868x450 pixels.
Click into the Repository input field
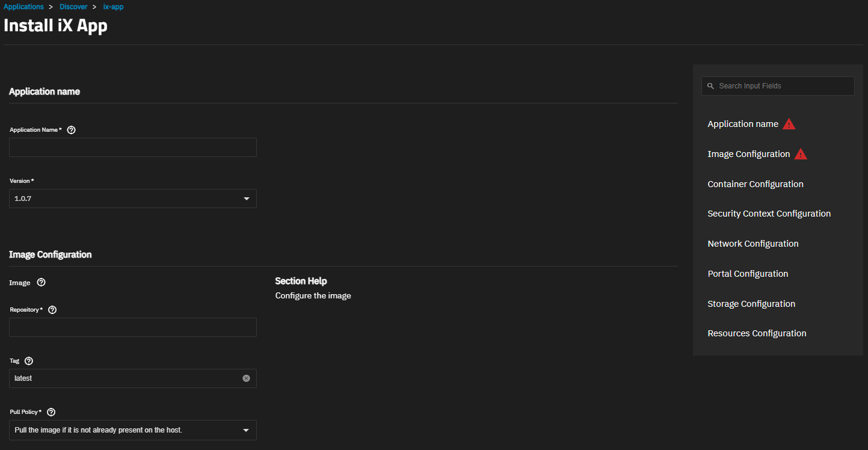[132, 327]
